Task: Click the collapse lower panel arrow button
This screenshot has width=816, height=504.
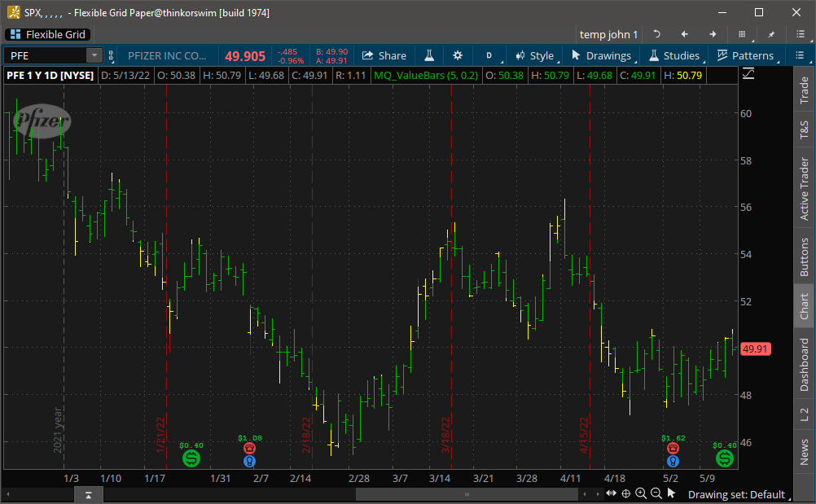Action: [89, 495]
